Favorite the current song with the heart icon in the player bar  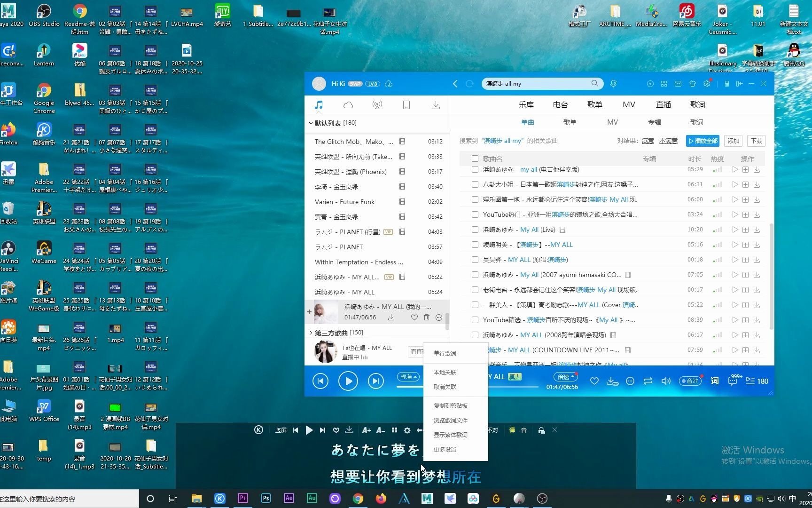pos(594,381)
